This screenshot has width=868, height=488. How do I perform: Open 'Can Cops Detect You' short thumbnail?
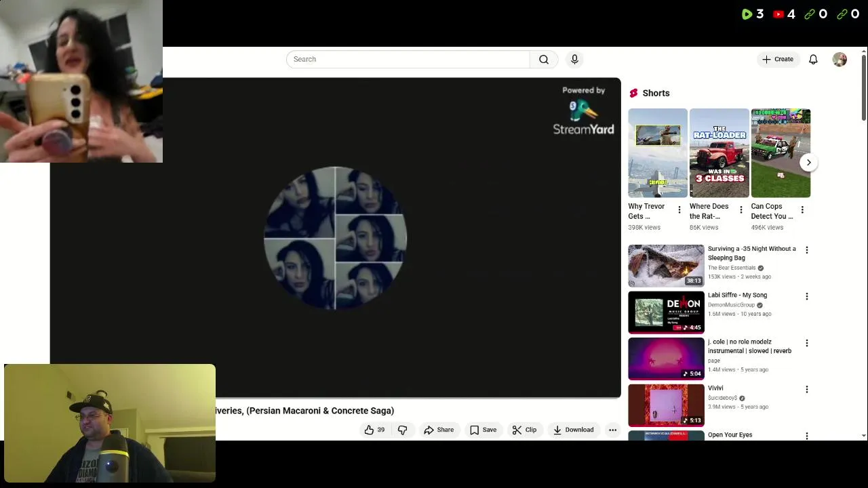781,153
